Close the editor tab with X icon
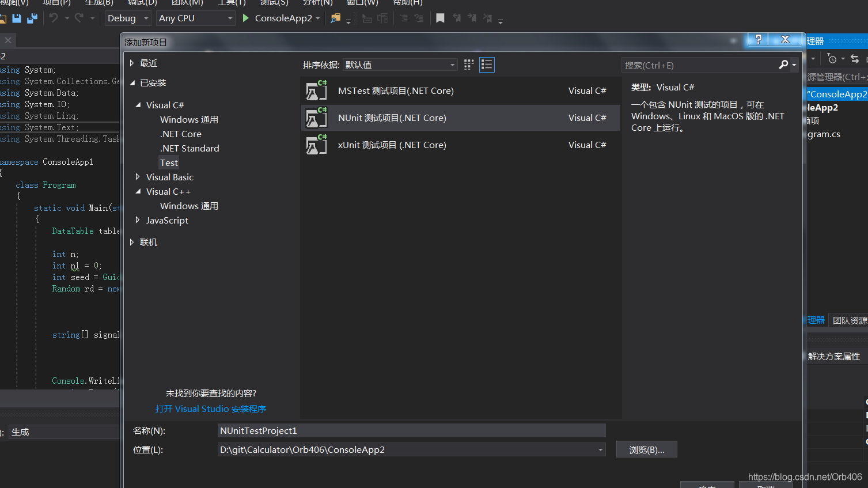 (x=8, y=40)
